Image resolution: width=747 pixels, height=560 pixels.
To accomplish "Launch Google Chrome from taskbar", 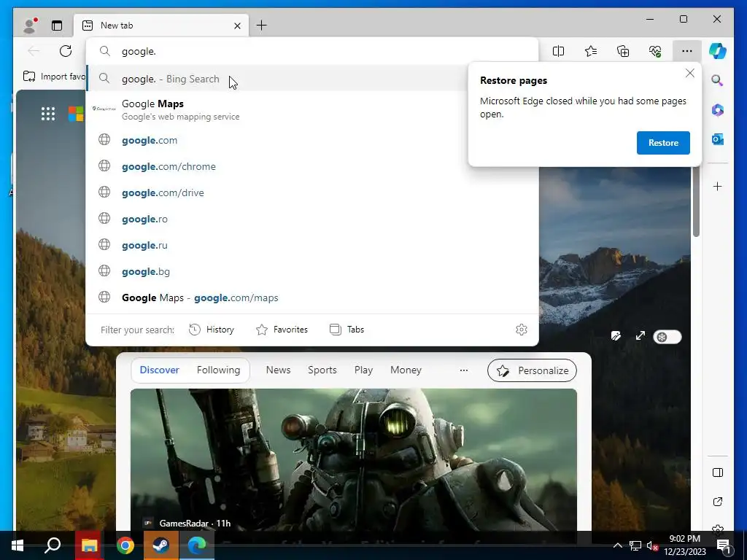I will [125, 545].
